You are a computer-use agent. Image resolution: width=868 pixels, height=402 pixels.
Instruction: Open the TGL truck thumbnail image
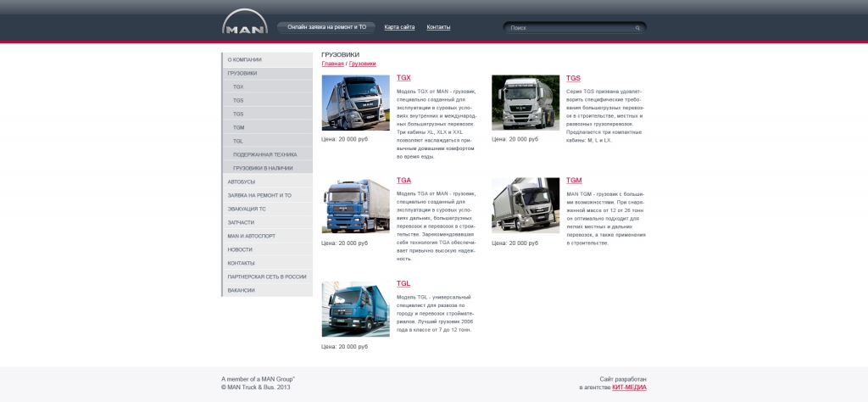[355, 309]
